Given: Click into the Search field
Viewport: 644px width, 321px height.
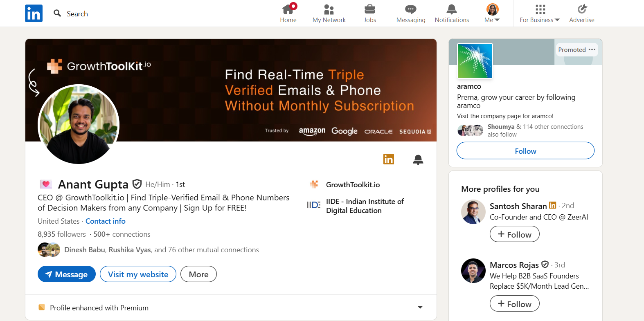Looking at the screenshot, I should coord(78,13).
